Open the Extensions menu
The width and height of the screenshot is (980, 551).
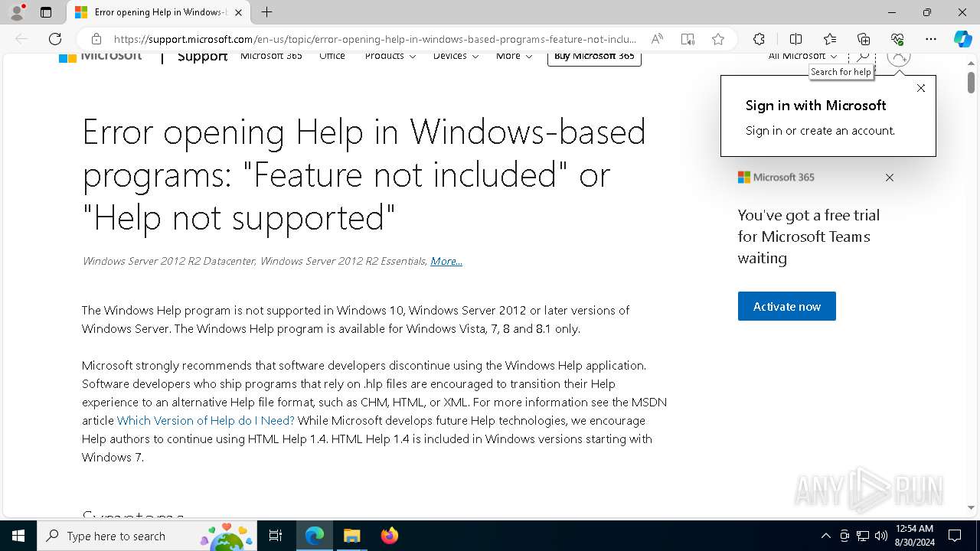[759, 39]
